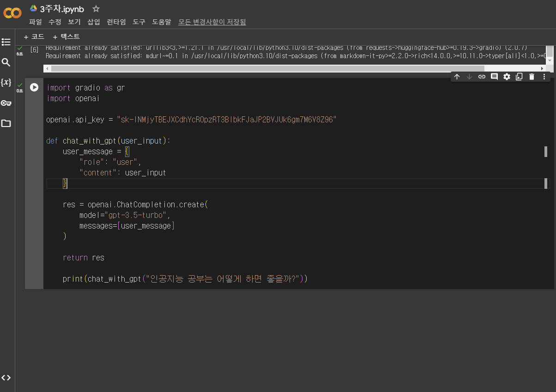556x392 pixels.
Task: Click the green check status of the pip cell
Action: point(20,48)
